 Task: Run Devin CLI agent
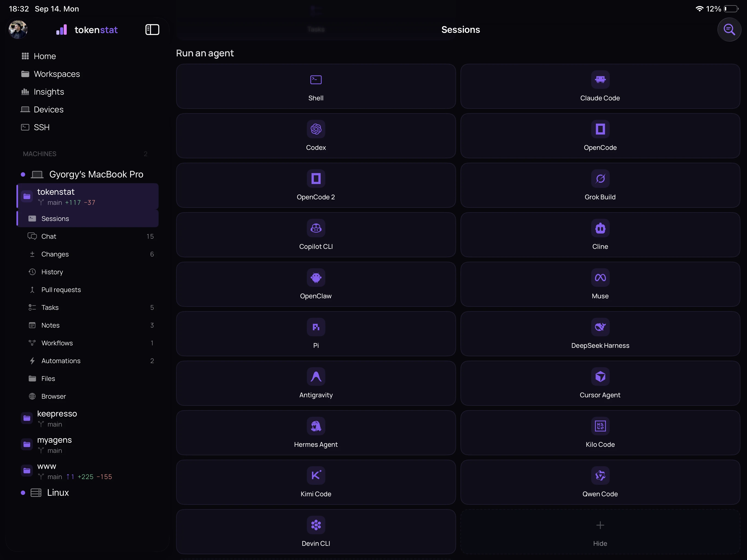pos(316,532)
